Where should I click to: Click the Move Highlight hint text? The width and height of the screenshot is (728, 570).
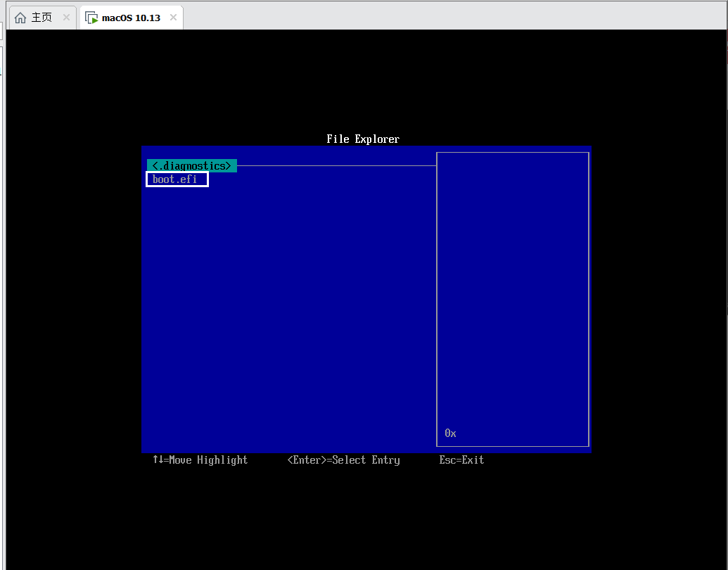[x=200, y=460]
